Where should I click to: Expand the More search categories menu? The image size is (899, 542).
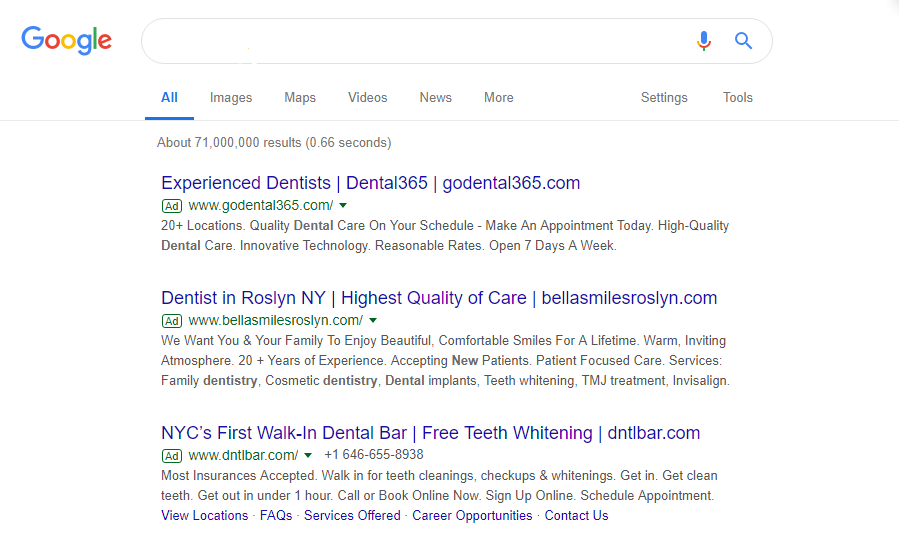[x=499, y=98]
